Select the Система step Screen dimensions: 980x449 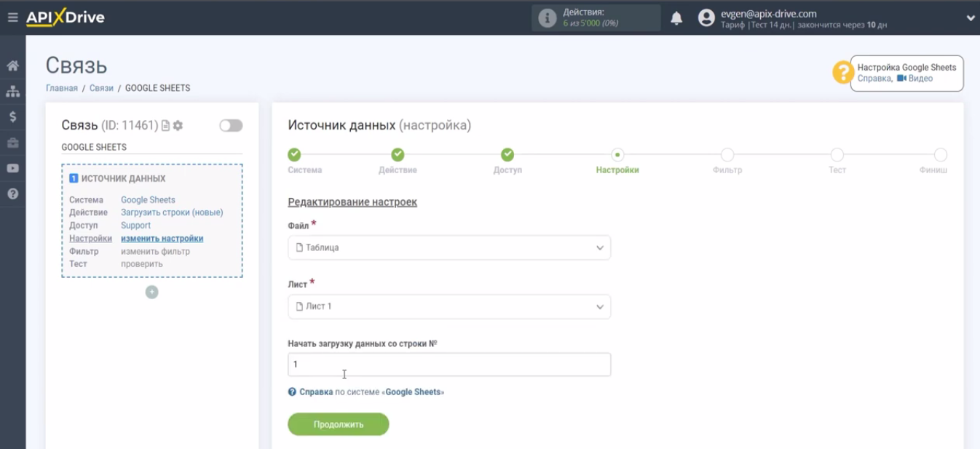(294, 155)
